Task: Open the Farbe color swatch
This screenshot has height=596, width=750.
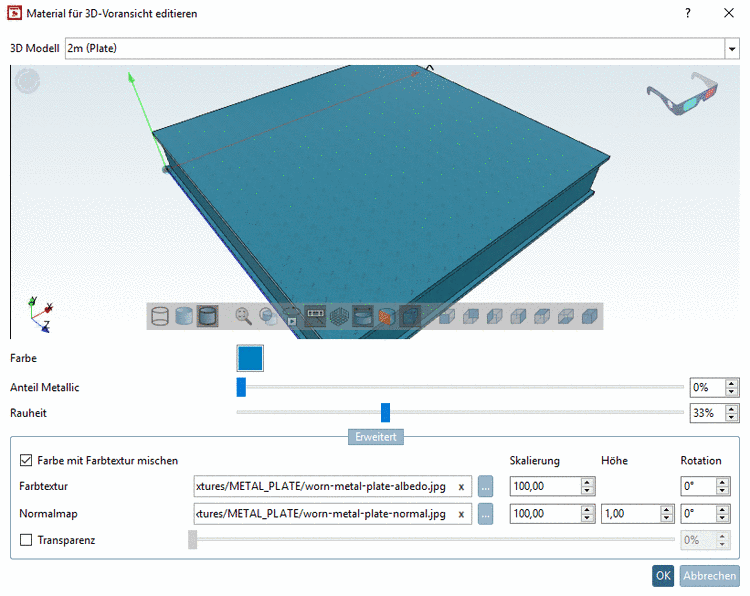Action: click(250, 358)
